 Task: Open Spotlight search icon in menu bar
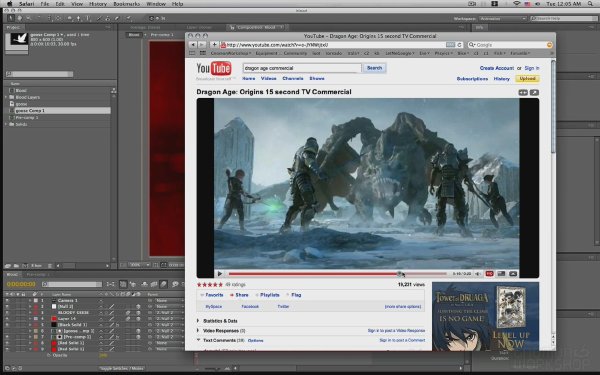(x=591, y=4)
